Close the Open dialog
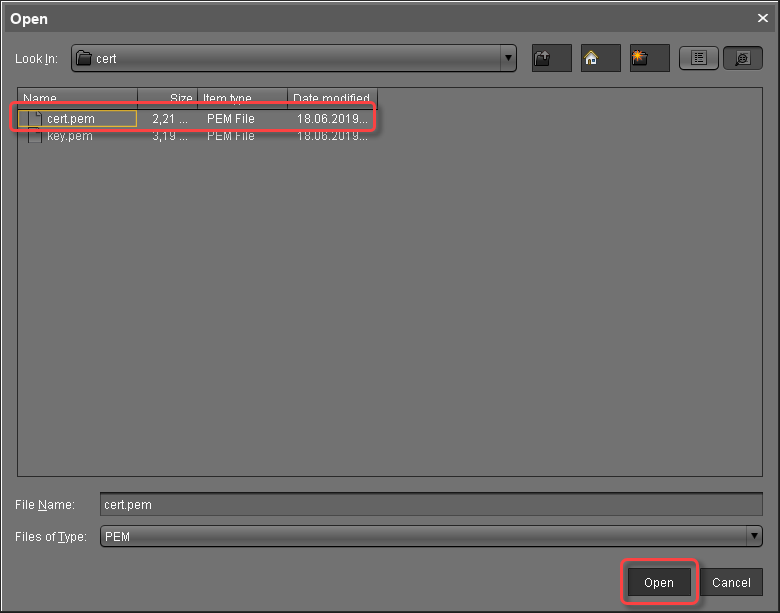Viewport: 780px width, 613px height. click(x=763, y=18)
